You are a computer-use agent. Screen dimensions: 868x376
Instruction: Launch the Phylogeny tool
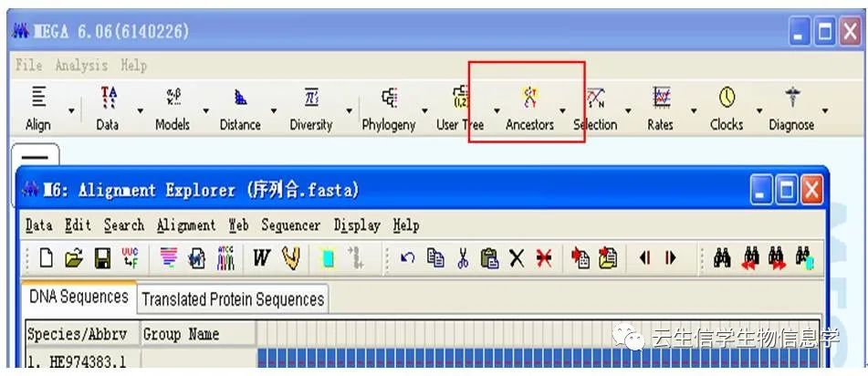point(389,110)
